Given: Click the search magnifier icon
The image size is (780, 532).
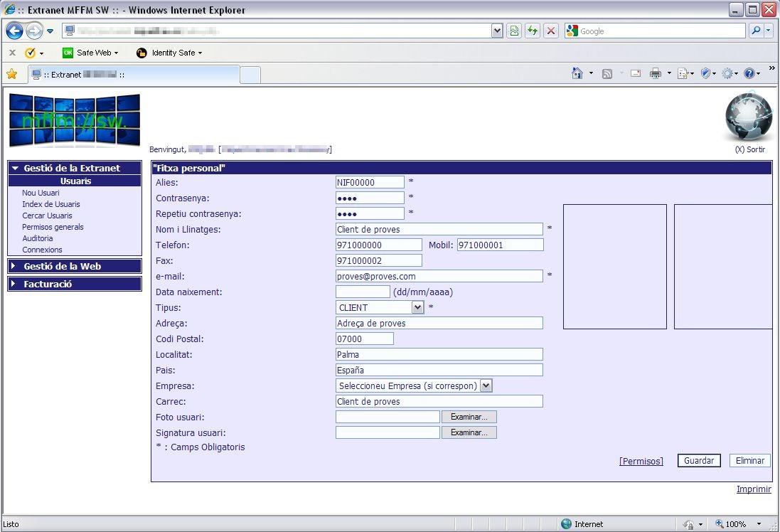Looking at the screenshot, I should click(755, 31).
